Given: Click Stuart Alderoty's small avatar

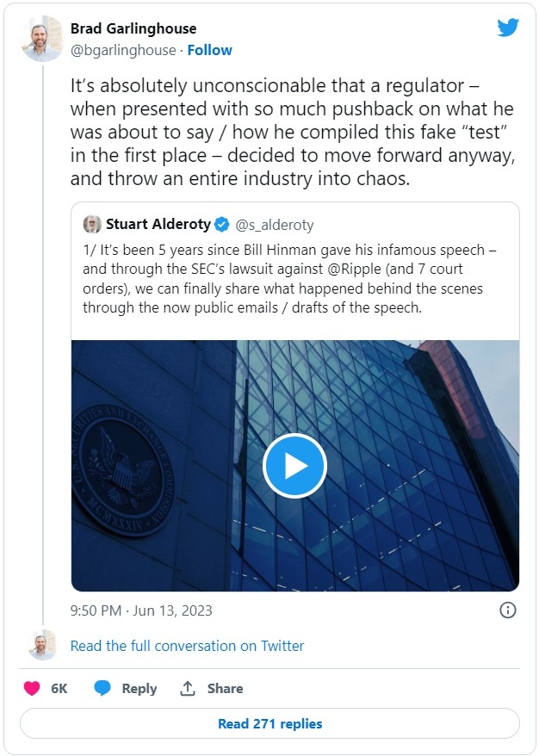Looking at the screenshot, I should 92,224.
